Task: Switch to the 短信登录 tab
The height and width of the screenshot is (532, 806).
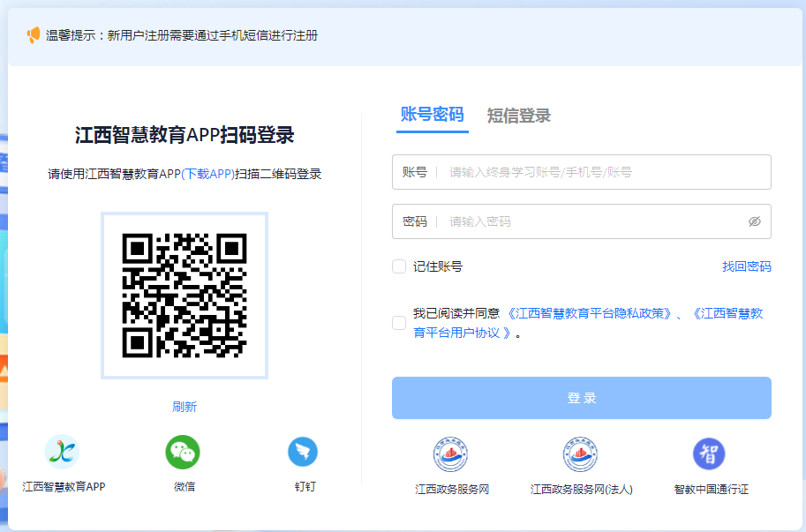Action: pos(519,116)
